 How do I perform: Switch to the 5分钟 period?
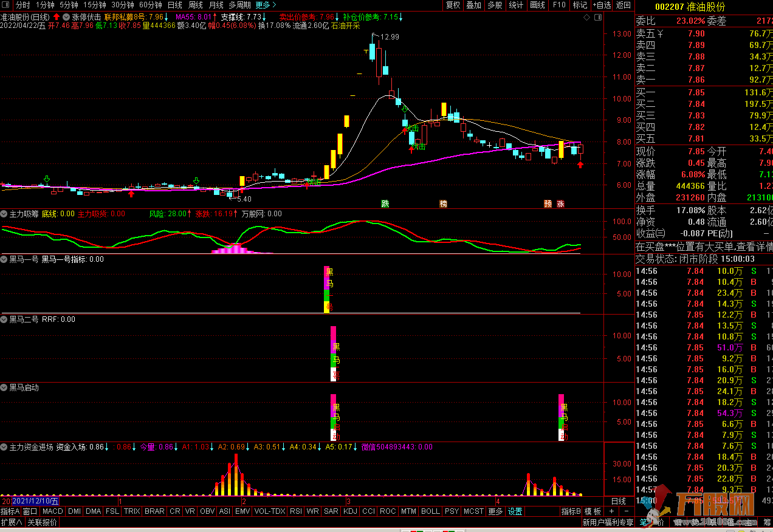tap(69, 5)
